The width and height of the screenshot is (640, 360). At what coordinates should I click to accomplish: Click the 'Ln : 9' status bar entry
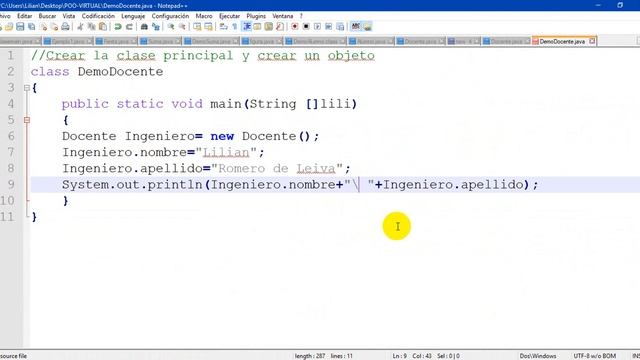coord(400,356)
